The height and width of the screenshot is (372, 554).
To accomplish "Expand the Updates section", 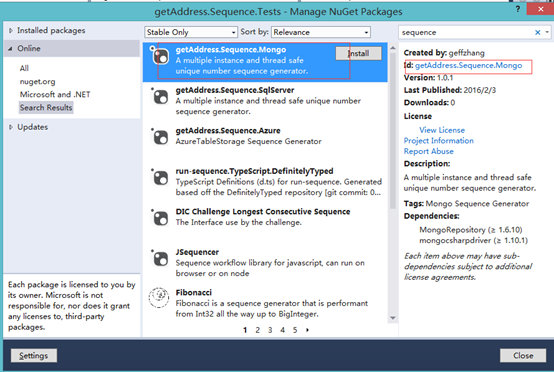I will [11, 127].
